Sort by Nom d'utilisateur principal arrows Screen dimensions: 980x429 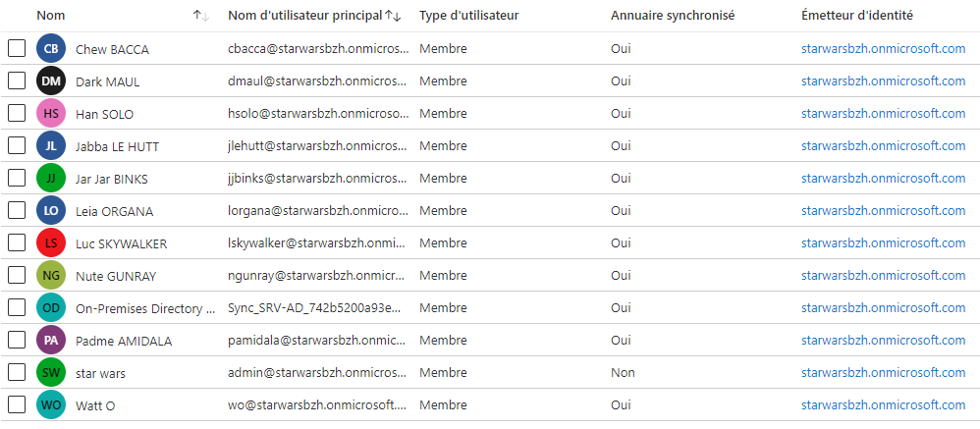[x=393, y=16]
